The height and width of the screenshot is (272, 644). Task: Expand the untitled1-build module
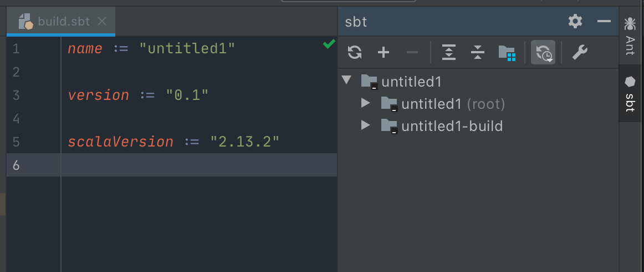tap(365, 126)
